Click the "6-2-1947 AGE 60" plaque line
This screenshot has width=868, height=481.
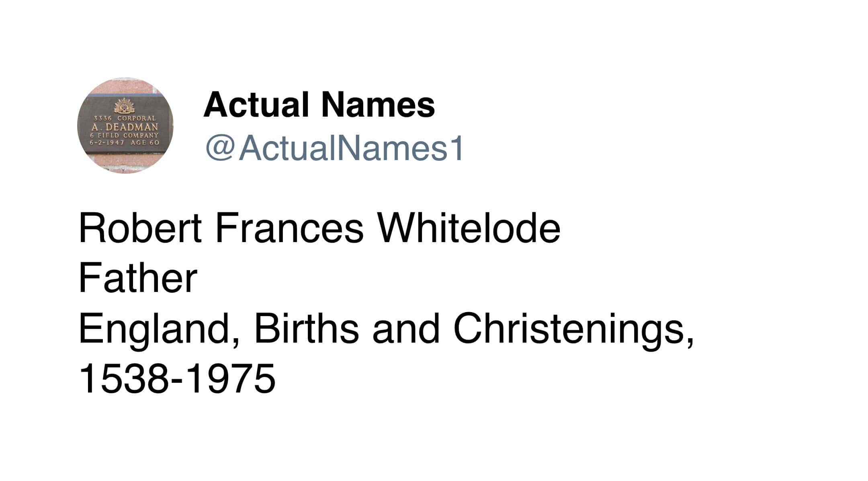[x=125, y=142]
